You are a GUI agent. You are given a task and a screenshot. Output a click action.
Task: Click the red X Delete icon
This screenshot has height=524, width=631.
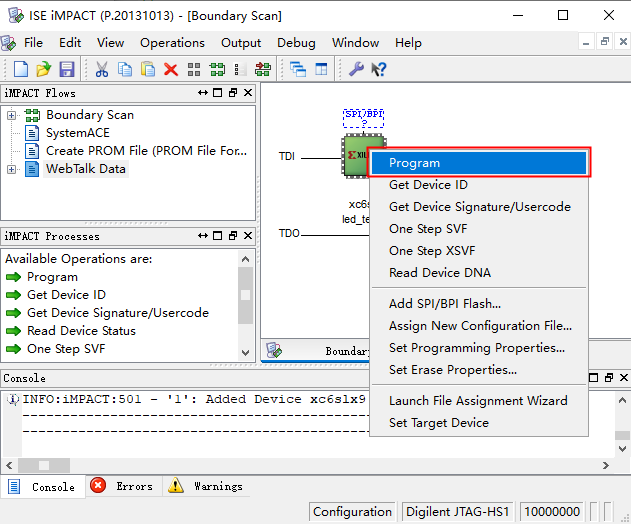click(x=171, y=69)
